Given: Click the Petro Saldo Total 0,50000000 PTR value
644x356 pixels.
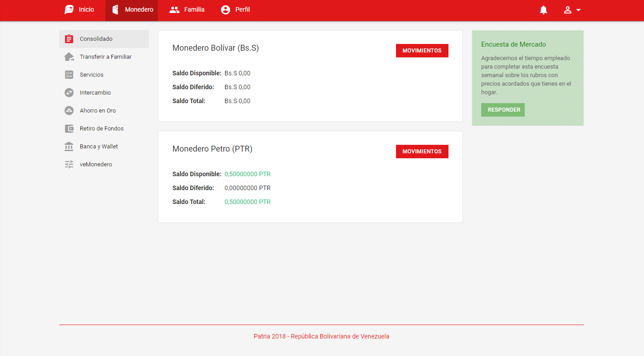Looking at the screenshot, I should (x=248, y=202).
